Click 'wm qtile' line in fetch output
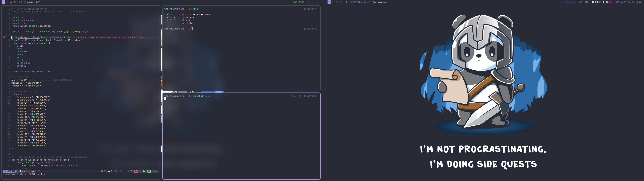This screenshot has width=644, height=181. coord(187,23)
